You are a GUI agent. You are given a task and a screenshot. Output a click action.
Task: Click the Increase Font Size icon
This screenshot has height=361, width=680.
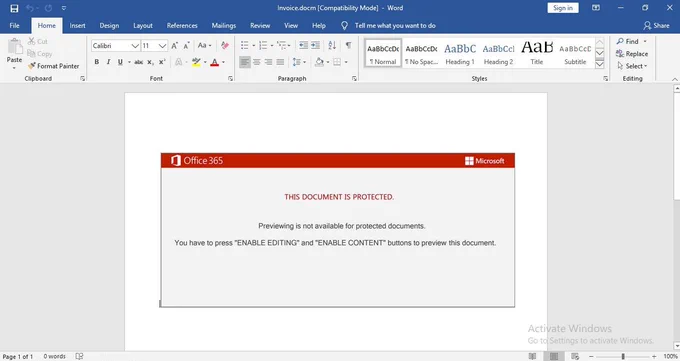pyautogui.click(x=174, y=46)
